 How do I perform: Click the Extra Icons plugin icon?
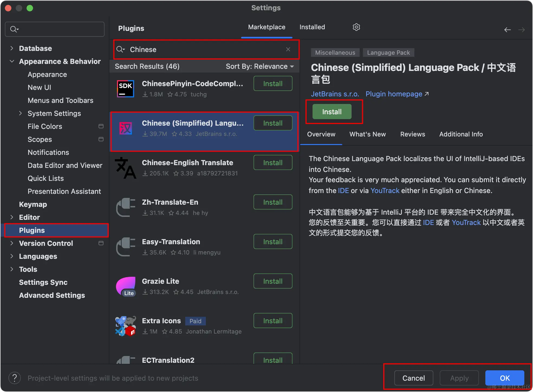[126, 326]
